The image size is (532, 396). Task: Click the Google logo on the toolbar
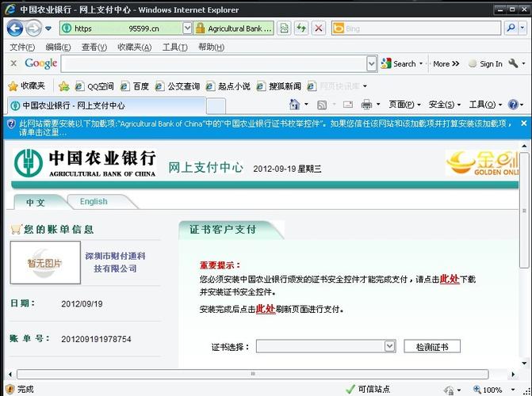coord(40,63)
